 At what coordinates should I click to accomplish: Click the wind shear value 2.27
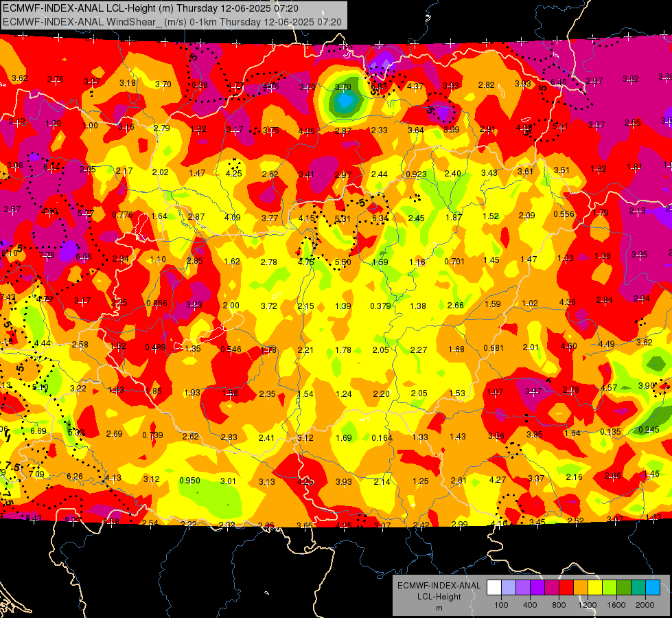coord(418,350)
